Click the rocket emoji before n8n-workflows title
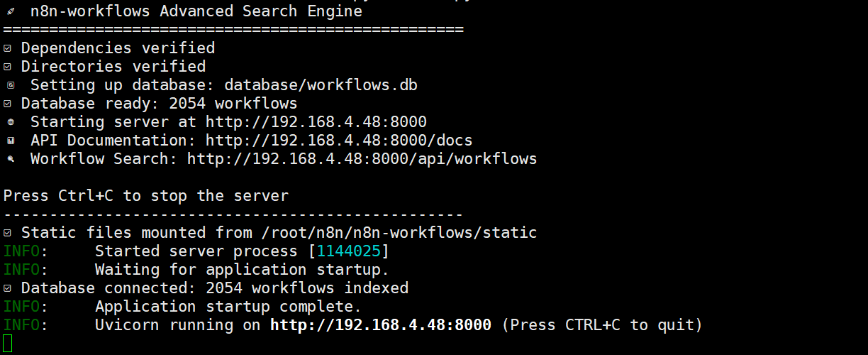This screenshot has width=868, height=355. pos(9,11)
